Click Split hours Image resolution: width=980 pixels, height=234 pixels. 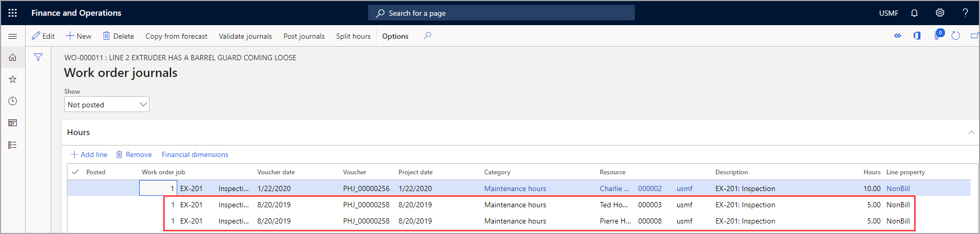pyautogui.click(x=353, y=36)
